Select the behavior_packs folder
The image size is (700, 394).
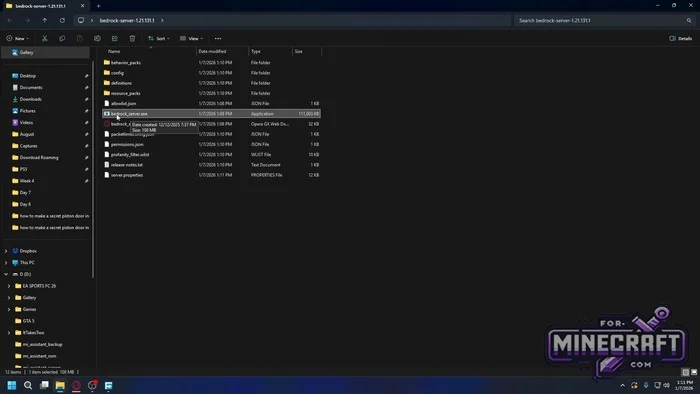tap(211, 62)
